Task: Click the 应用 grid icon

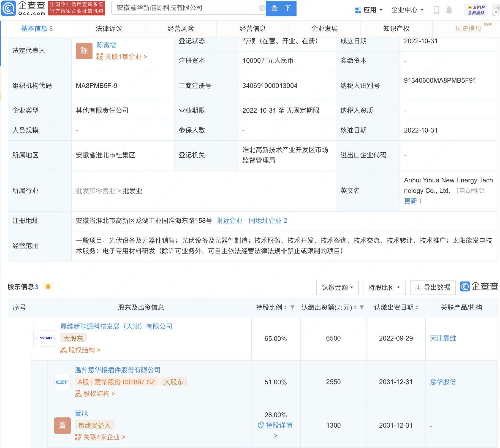Action: pos(358,10)
